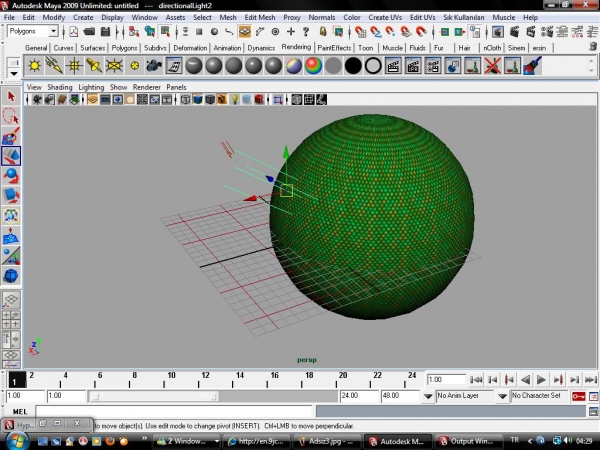This screenshot has height=450, width=600.
Task: Click the blue polygon last-tool icon
Action: click(11, 276)
